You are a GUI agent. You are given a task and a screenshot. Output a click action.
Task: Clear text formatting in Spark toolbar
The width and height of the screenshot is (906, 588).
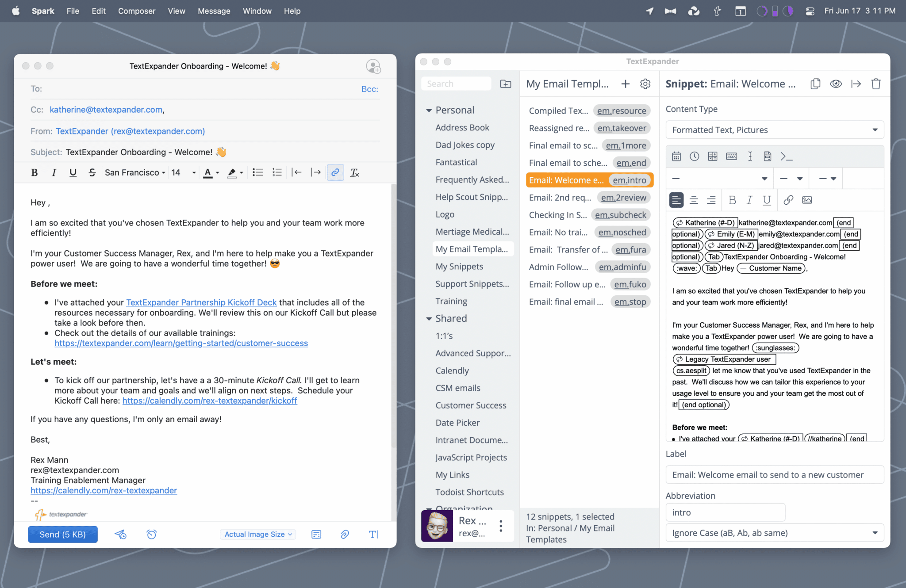(x=355, y=172)
